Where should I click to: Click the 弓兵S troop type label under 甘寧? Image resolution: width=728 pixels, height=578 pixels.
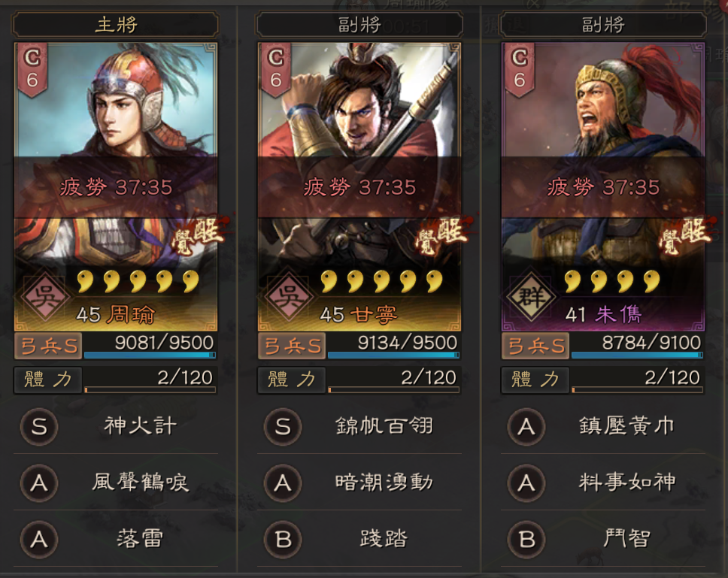coord(292,346)
